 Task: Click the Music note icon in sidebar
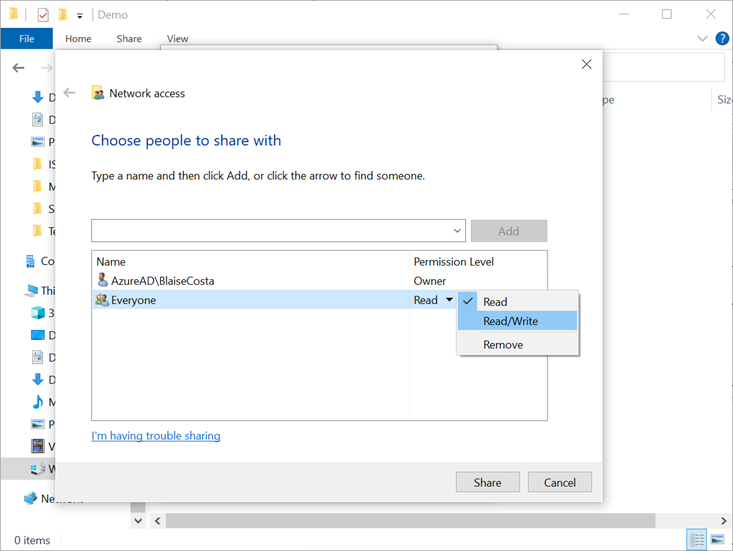click(x=38, y=401)
